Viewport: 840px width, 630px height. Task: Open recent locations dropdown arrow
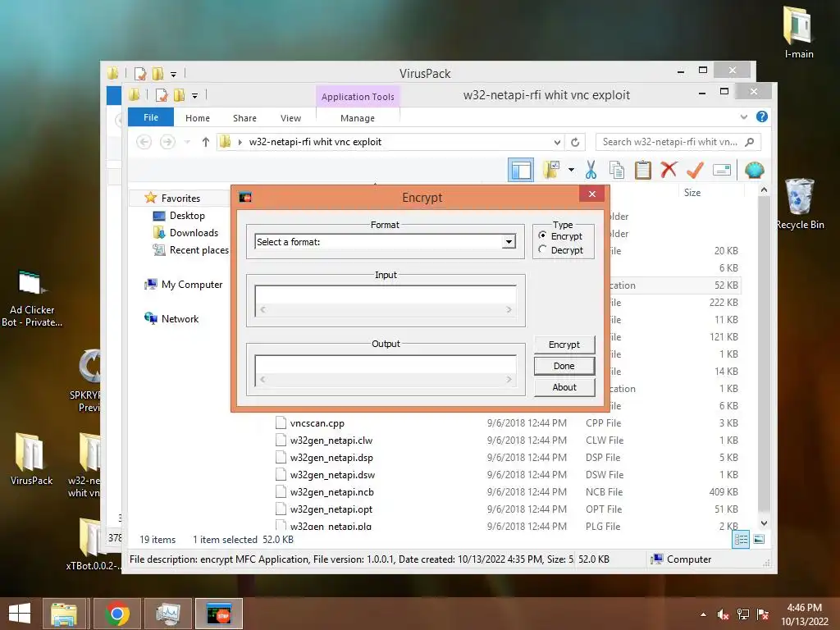click(x=187, y=142)
